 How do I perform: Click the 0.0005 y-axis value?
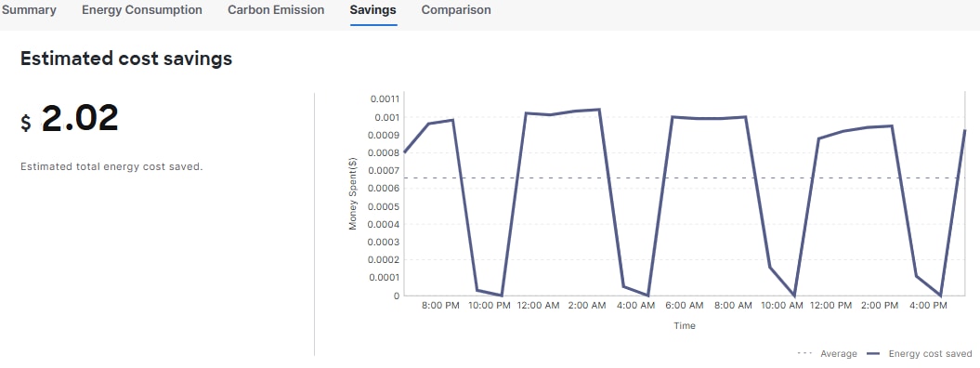(x=385, y=206)
